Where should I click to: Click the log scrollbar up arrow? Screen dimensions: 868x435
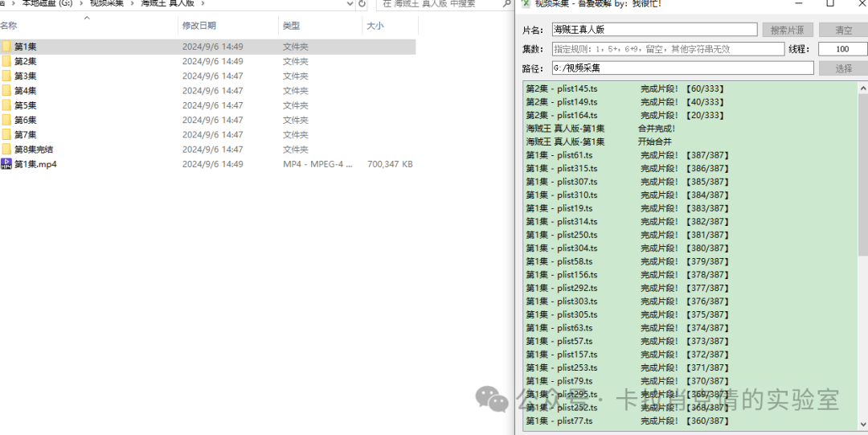[863, 88]
